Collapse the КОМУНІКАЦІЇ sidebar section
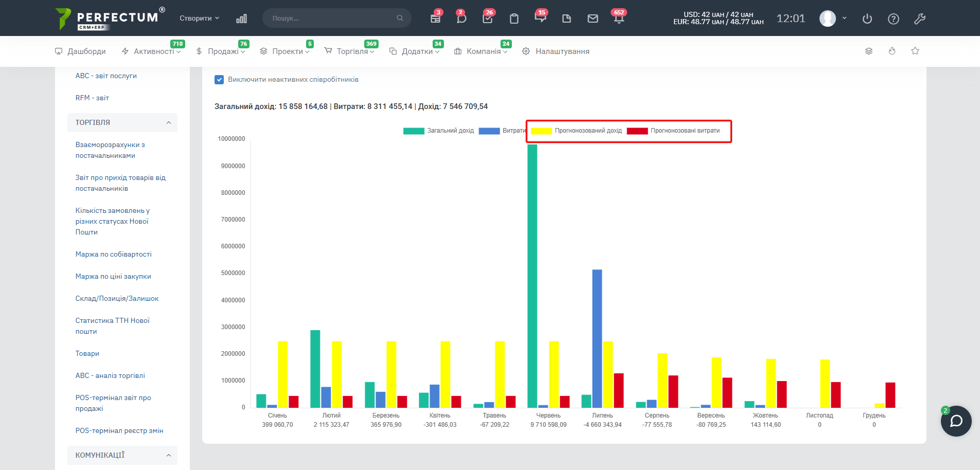 pos(168,455)
